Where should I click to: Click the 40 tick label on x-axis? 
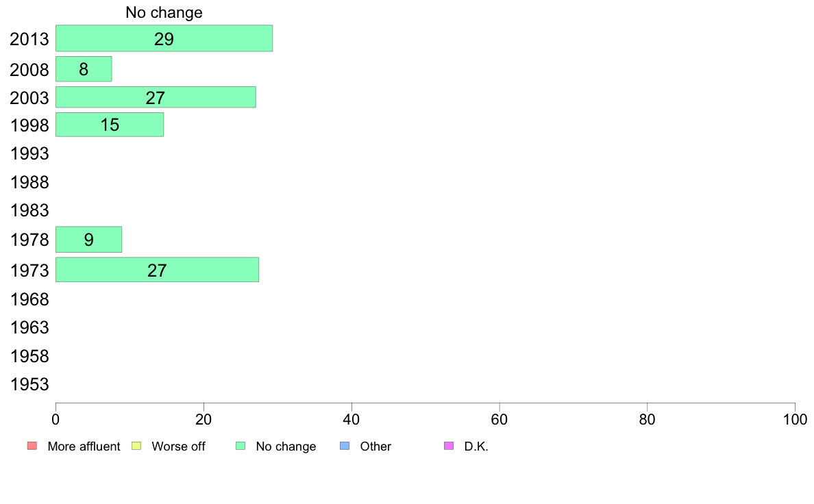click(351, 419)
